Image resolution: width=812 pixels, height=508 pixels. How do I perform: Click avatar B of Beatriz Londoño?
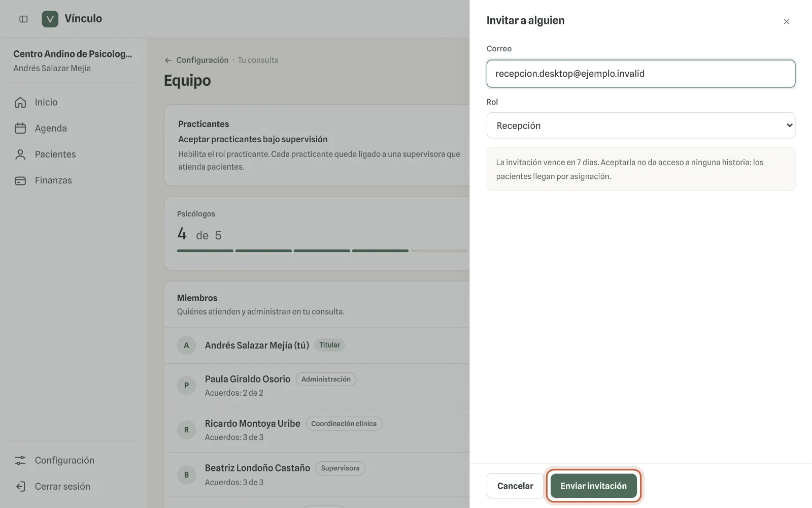point(186,475)
